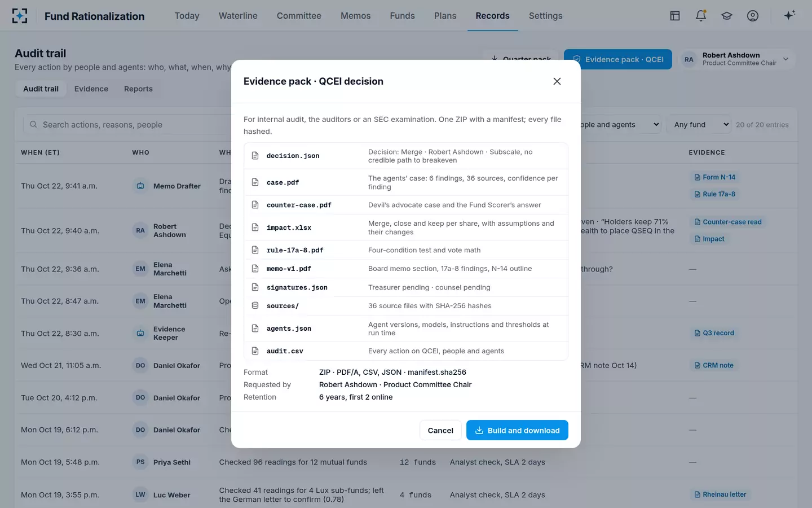Click the database icon beside sources/
Image resolution: width=812 pixels, height=508 pixels.
255,305
